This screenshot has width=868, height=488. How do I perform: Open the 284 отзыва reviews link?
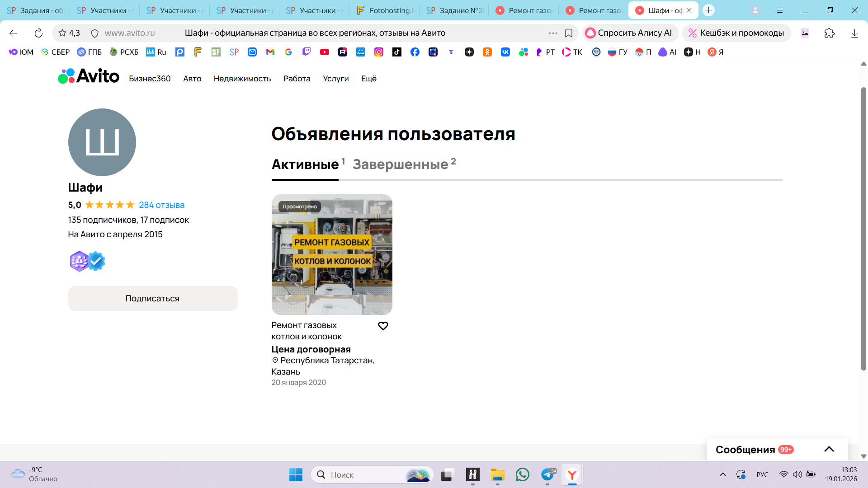tap(161, 205)
